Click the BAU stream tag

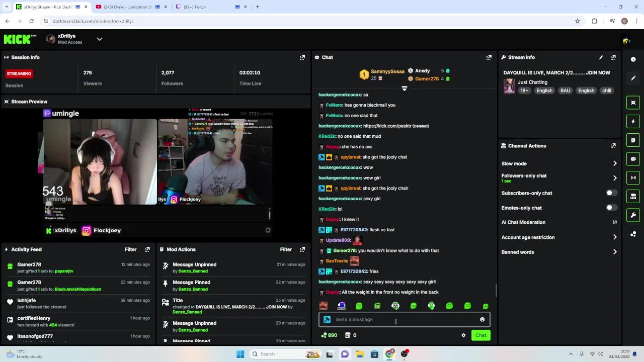click(565, 90)
